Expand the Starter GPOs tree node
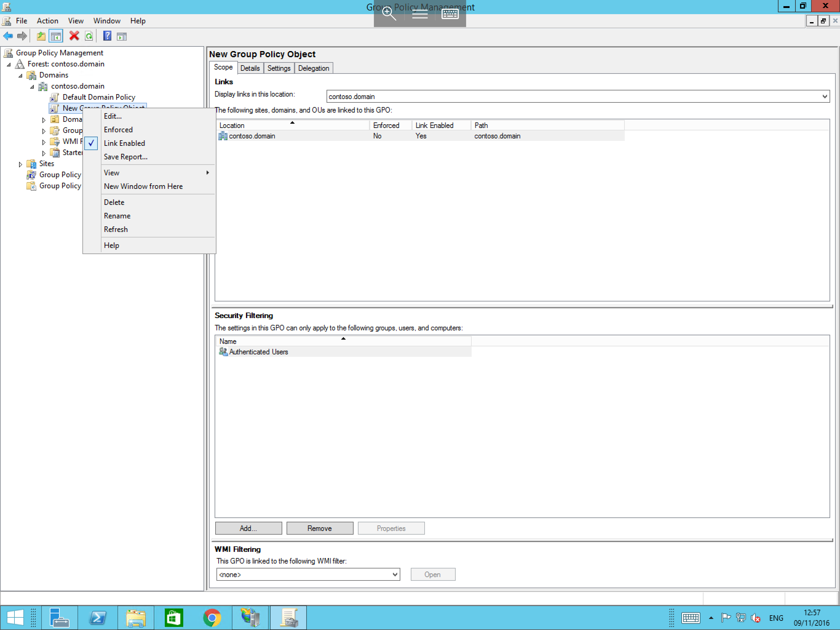This screenshot has height=630, width=840. 44,153
